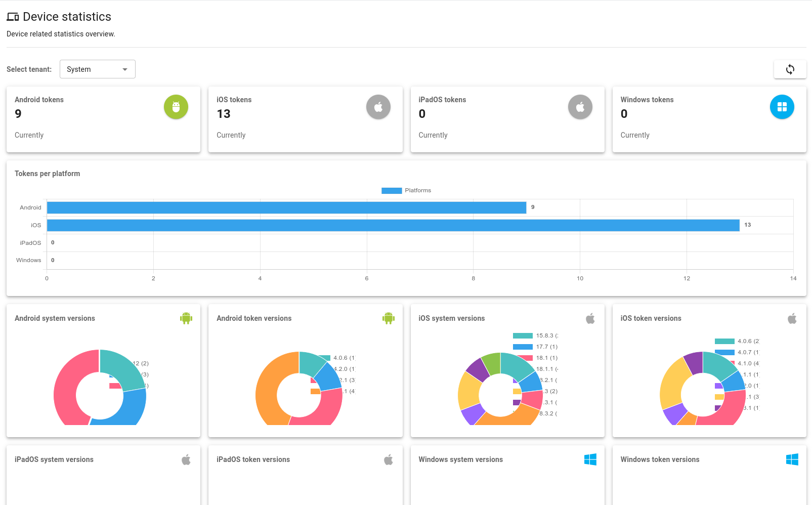The height and width of the screenshot is (505, 812).
Task: Toggle 4.0.7 legend in iOS token versions
Action: [x=736, y=353]
